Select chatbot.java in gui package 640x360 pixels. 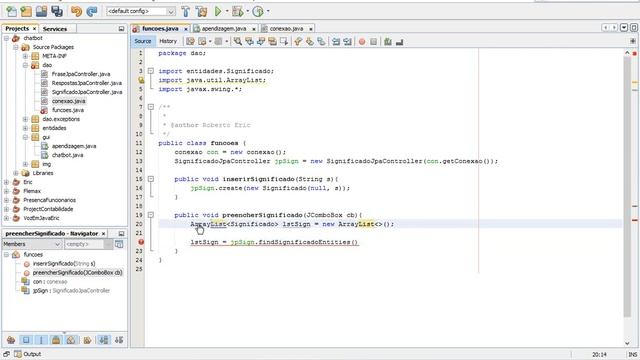pyautogui.click(x=67, y=155)
